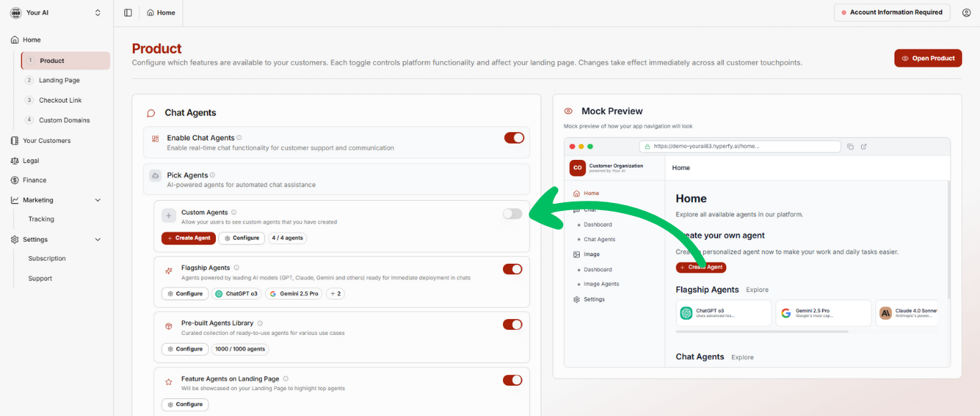This screenshot has height=416, width=980.
Task: Open Subscription under Settings
Action: coord(47,258)
